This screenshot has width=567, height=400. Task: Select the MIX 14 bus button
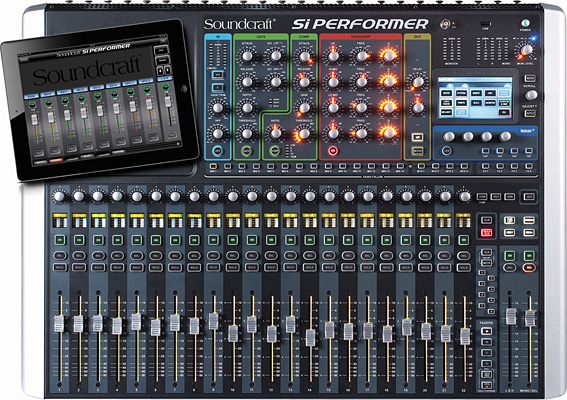point(400,166)
